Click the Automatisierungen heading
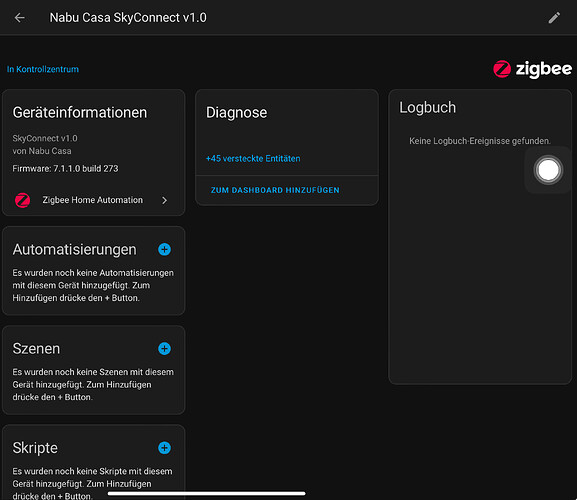This screenshot has height=500, width=577. click(74, 249)
